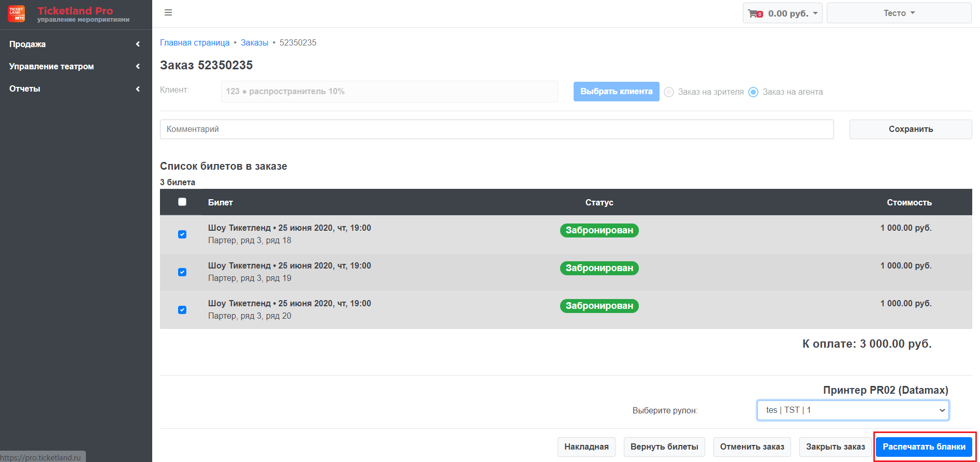Go to Главная страница breadcrumb link
Image resolution: width=980 pixels, height=462 pixels.
tap(195, 42)
